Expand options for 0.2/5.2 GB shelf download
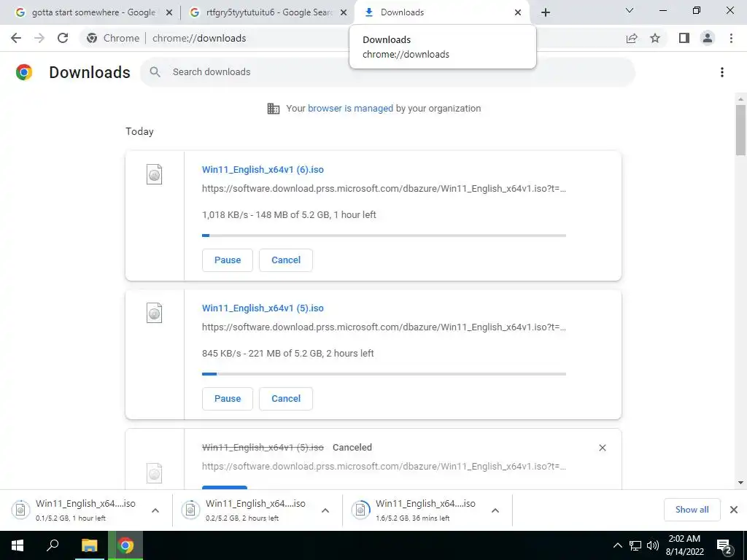 (x=325, y=510)
